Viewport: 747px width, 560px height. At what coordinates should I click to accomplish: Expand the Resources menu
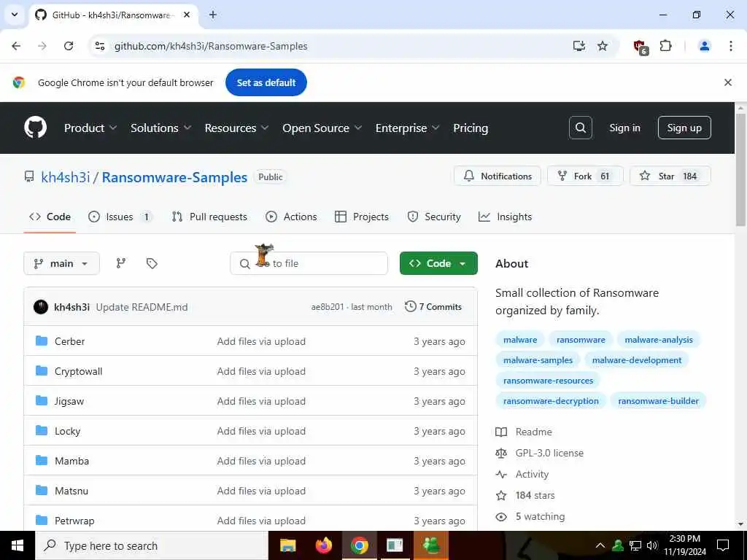click(236, 128)
